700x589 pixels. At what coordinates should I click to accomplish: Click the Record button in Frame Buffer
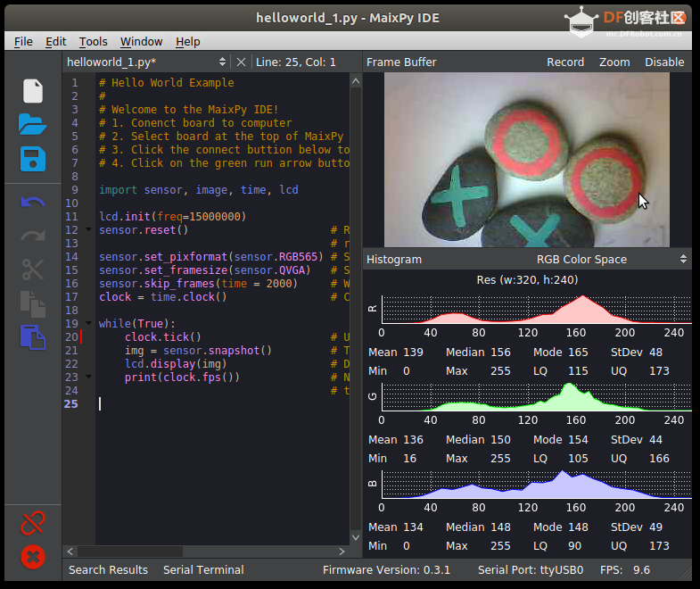click(565, 62)
